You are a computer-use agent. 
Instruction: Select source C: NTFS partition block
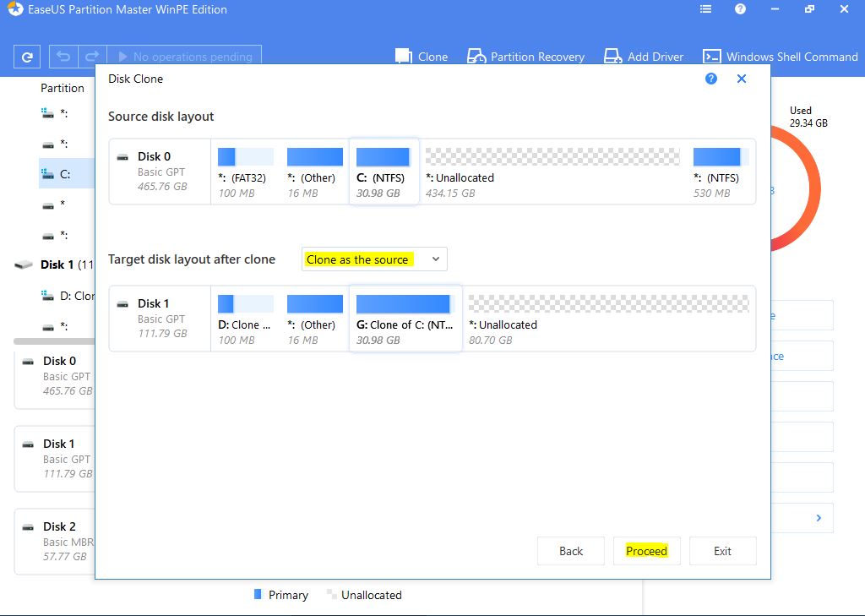pos(384,172)
